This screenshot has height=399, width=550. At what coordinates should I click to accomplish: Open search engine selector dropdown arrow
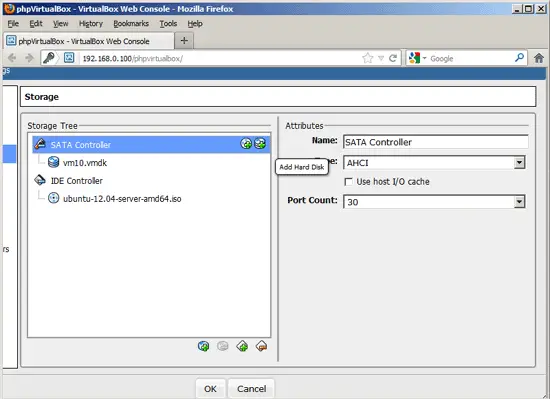(x=424, y=58)
